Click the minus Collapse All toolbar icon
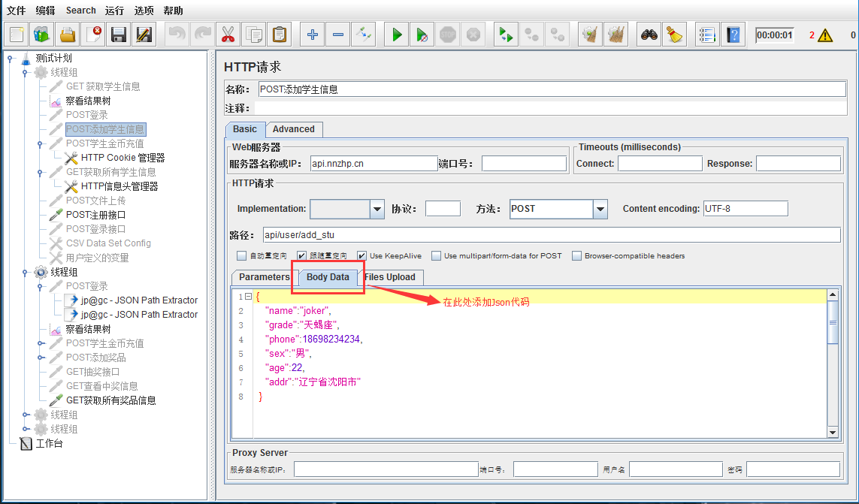Image resolution: width=859 pixels, height=504 pixels. (x=338, y=35)
